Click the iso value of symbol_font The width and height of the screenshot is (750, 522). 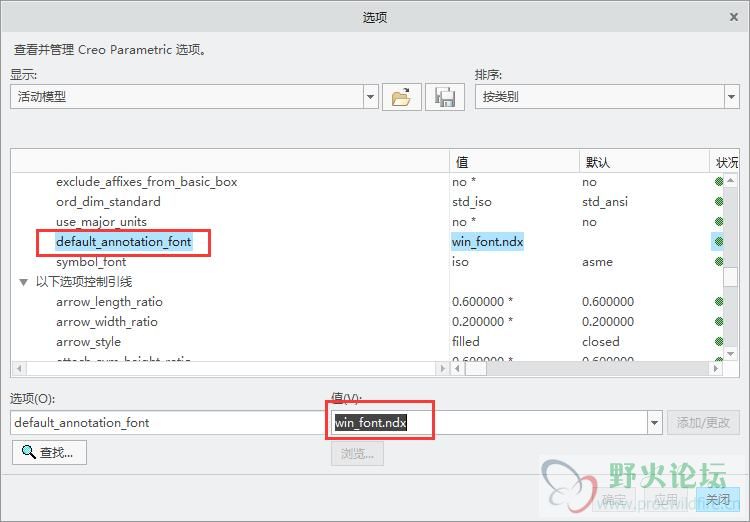click(x=460, y=262)
